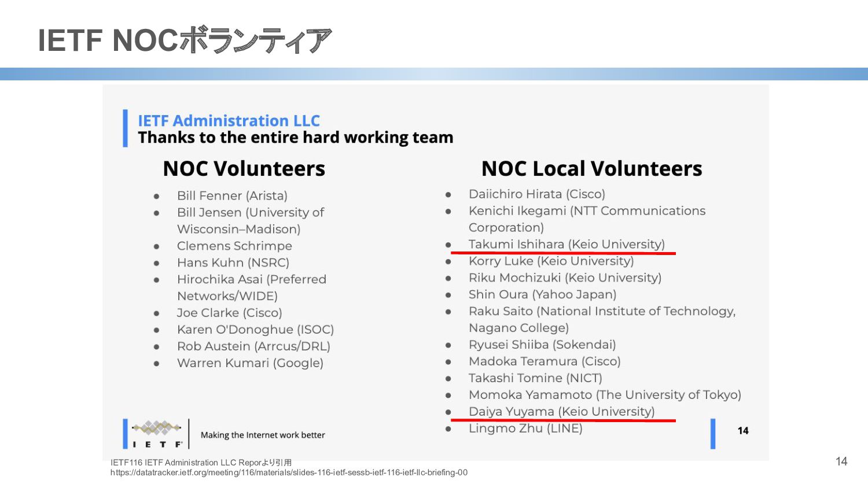This screenshot has width=868, height=488.
Task: Click the bold inner slide number 14
Action: click(x=743, y=431)
